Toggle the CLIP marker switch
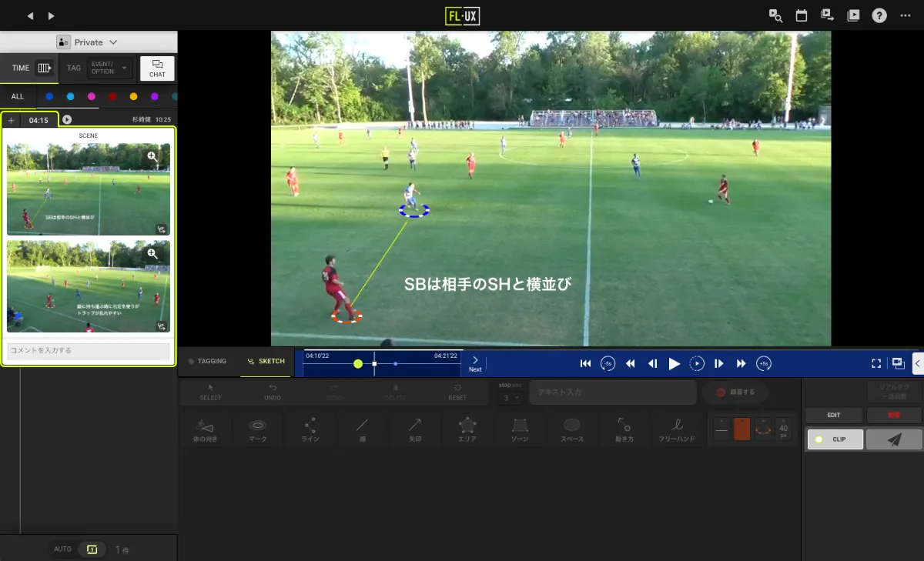Image resolution: width=924 pixels, height=561 pixels. click(835, 439)
